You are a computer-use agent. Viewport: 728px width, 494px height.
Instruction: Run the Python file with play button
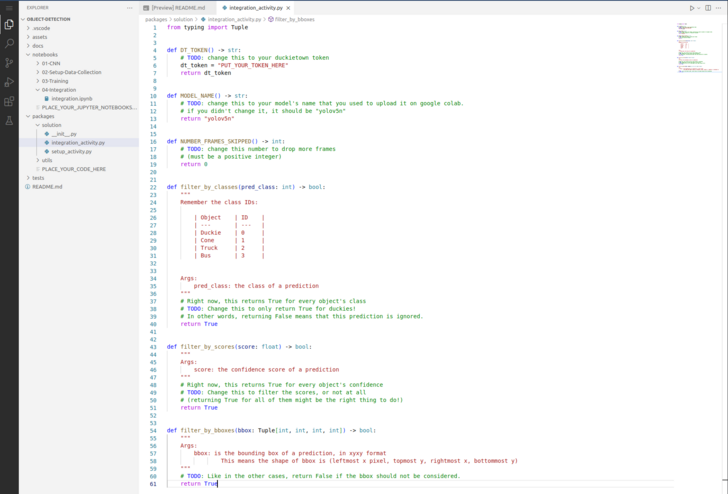coord(692,8)
